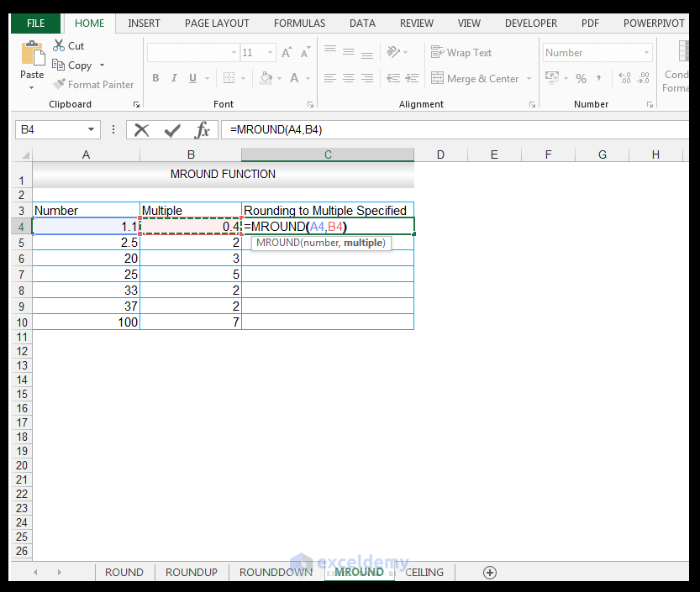Add a new worksheet with the plus button
700x592 pixels.
pyautogui.click(x=490, y=572)
